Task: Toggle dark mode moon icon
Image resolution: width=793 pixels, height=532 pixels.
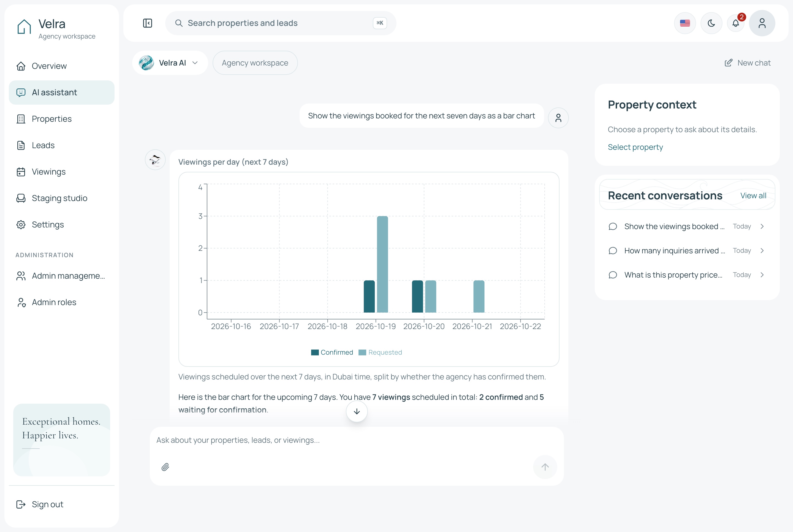Action: point(711,23)
